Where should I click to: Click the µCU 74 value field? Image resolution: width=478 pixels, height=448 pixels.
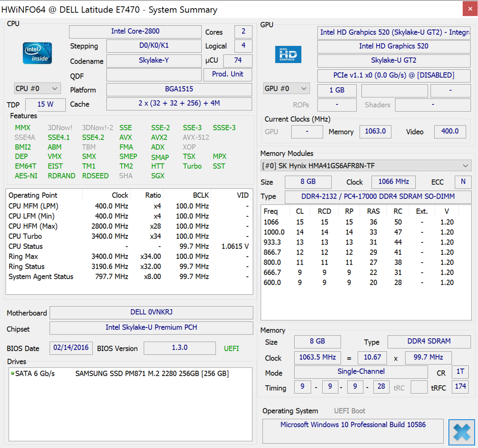(238, 60)
